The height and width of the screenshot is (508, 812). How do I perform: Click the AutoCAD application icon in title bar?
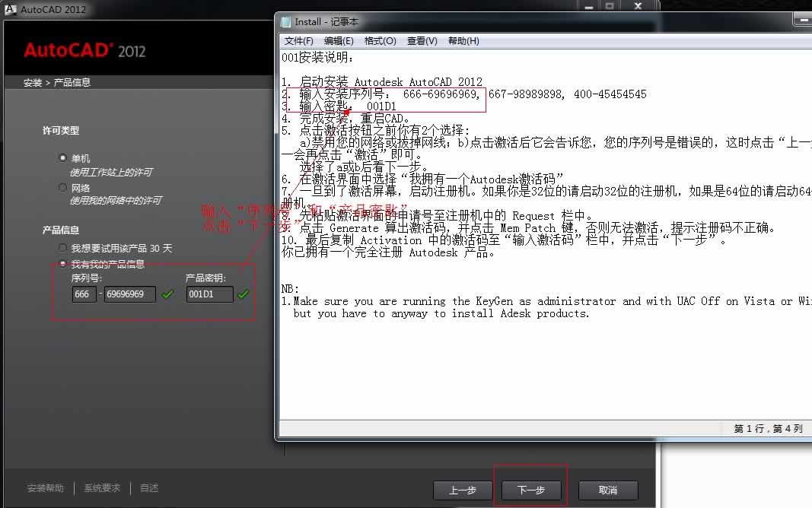pyautogui.click(x=10, y=9)
